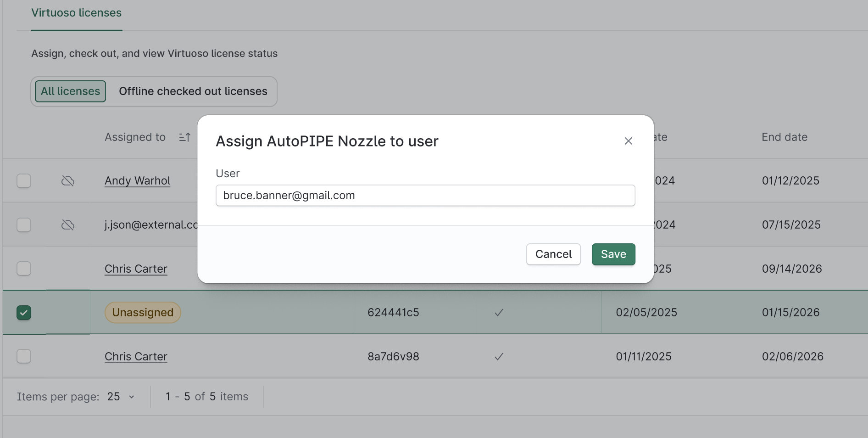Open the Items per page dropdown
The height and width of the screenshot is (438, 868).
click(x=121, y=397)
